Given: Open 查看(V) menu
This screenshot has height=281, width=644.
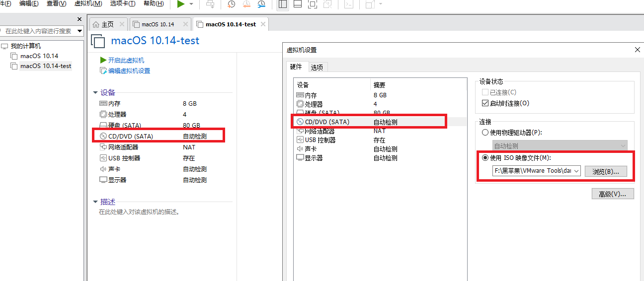Looking at the screenshot, I should pos(56,3).
